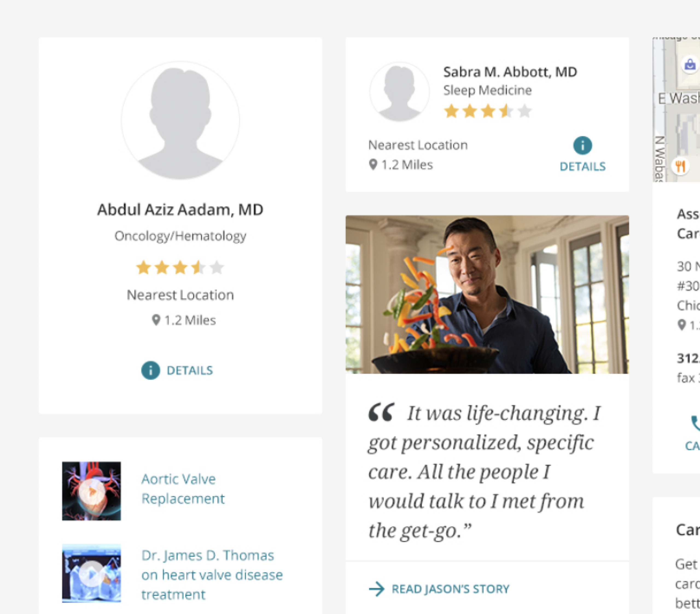The height and width of the screenshot is (614, 700).
Task: Play Dr. James D. Thomas video thumbnail
Action: click(91, 573)
